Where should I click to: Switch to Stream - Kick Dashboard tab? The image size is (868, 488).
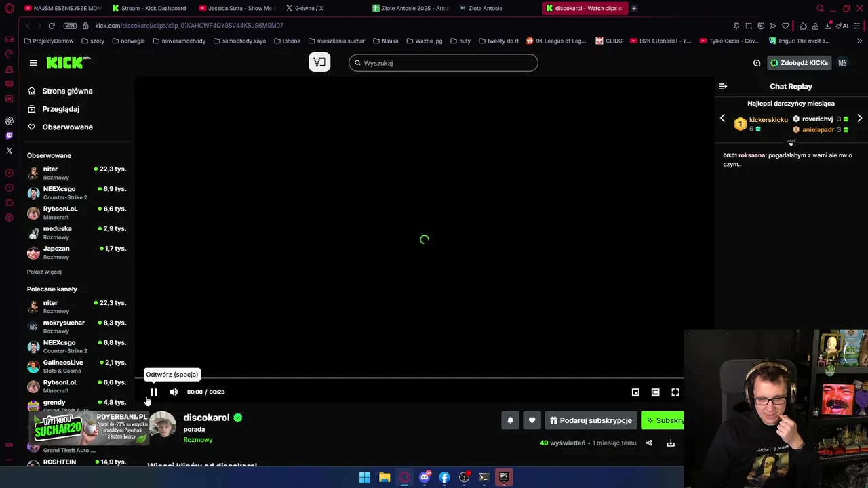[x=149, y=8]
